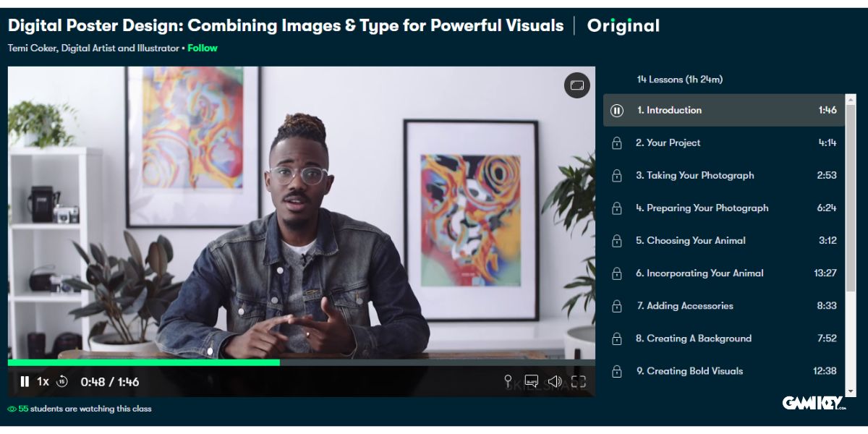
Task: Enter fullscreen mode in the player
Action: point(578,381)
